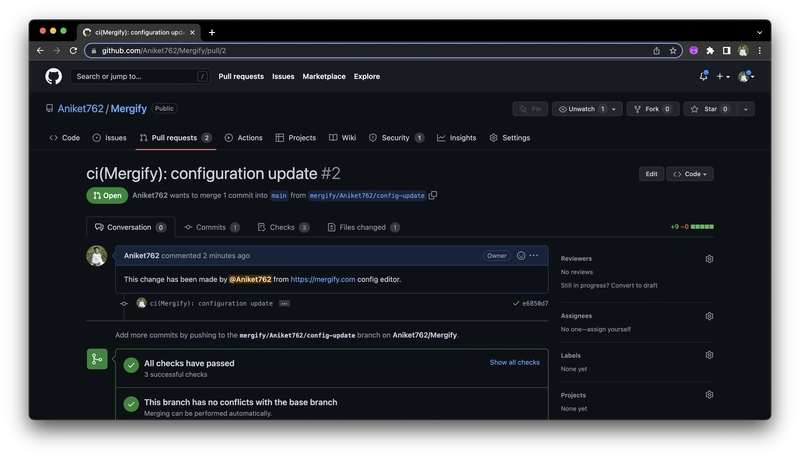Image resolution: width=800 pixels, height=458 pixels.
Task: Click the browser address bar URL
Action: 163,50
